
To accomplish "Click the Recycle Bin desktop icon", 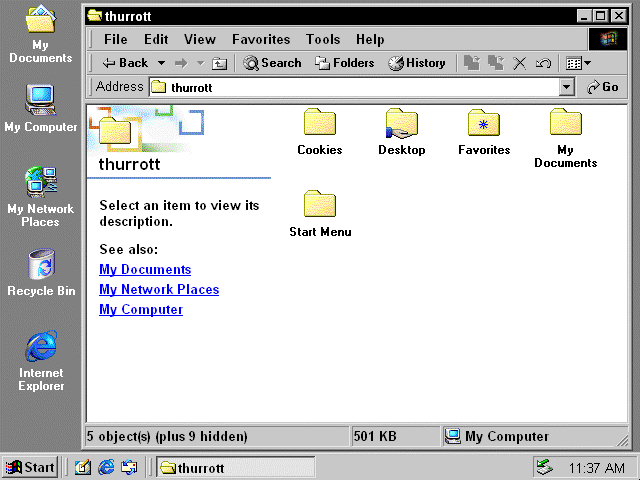I will click(41, 266).
